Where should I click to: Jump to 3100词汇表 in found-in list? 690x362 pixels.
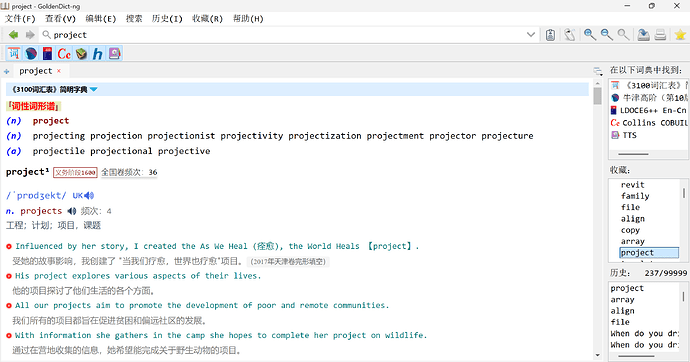click(x=649, y=85)
